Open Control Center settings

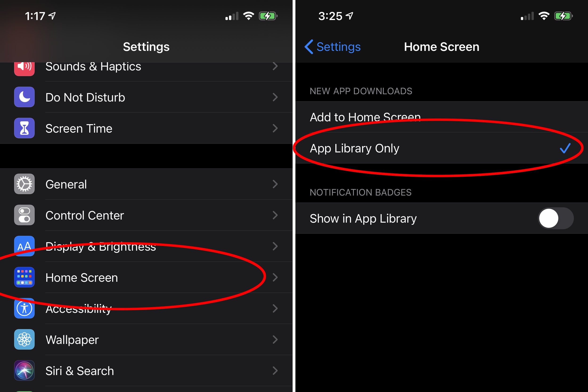(147, 215)
